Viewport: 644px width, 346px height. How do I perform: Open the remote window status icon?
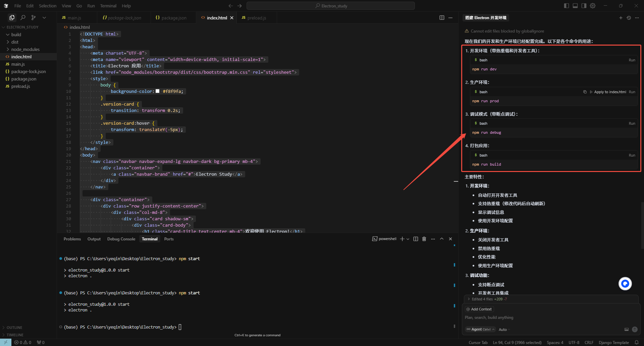tap(6, 342)
